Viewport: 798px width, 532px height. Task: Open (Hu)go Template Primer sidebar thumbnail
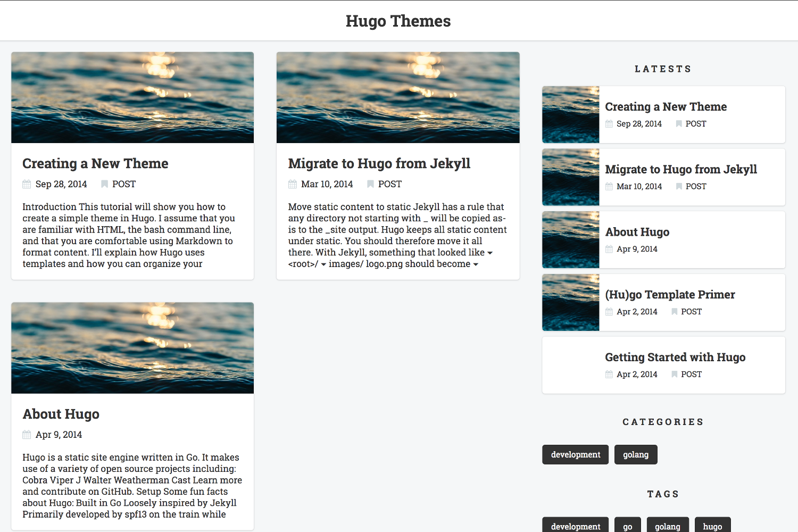pos(571,302)
